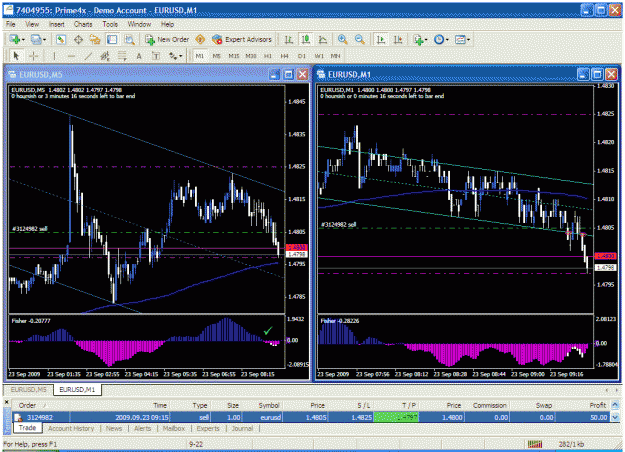The width and height of the screenshot is (625, 452).
Task: Switch chart to candlesticks icon
Action: pos(306,39)
